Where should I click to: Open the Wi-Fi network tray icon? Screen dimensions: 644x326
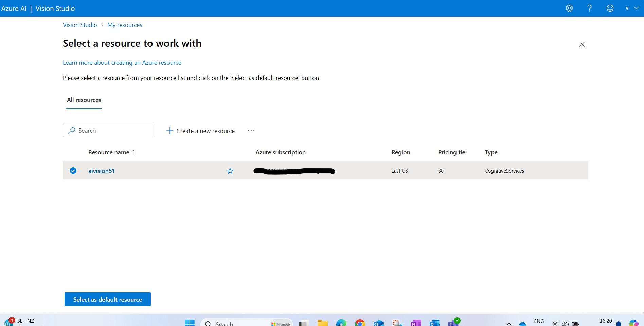tap(555, 324)
